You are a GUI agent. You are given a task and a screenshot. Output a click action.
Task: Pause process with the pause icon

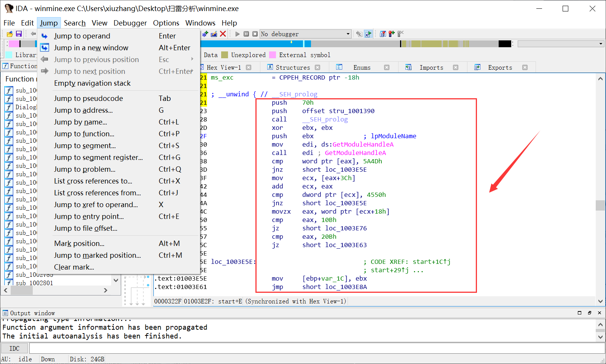click(246, 34)
